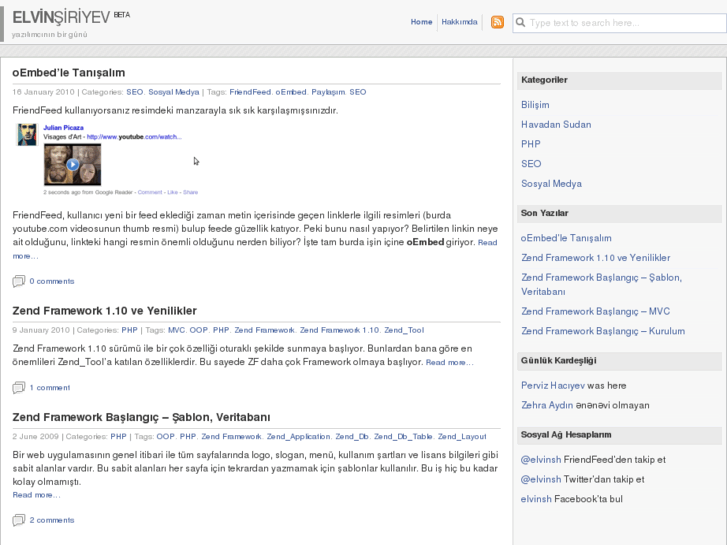Select the Zend_Db_Table tag link
Screen dimensions: 727x545
pos(403,436)
